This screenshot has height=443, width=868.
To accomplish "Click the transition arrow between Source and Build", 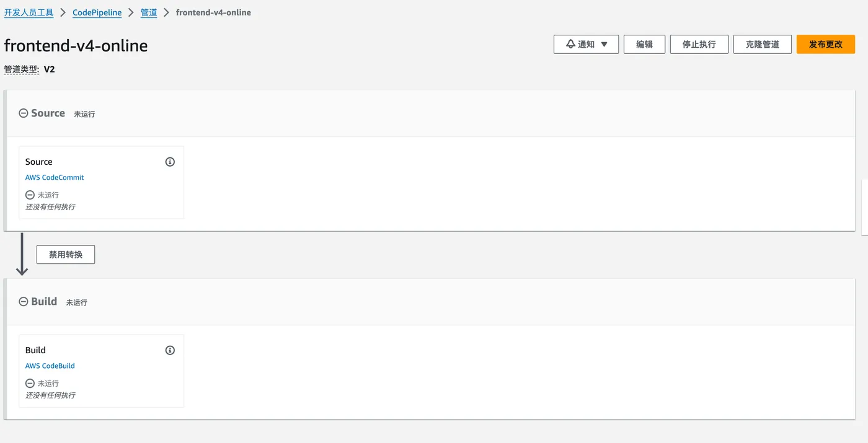I will point(22,254).
